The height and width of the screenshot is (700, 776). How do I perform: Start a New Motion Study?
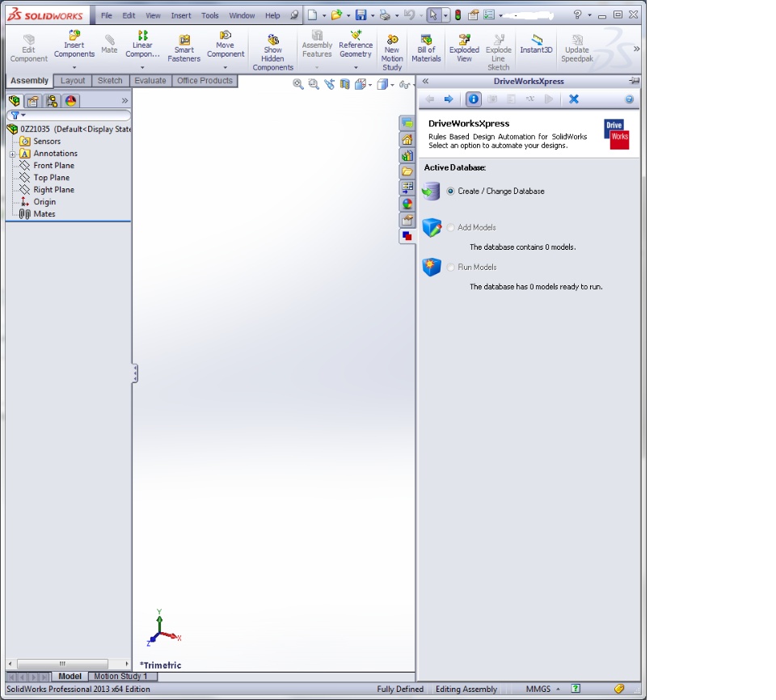[x=392, y=53]
